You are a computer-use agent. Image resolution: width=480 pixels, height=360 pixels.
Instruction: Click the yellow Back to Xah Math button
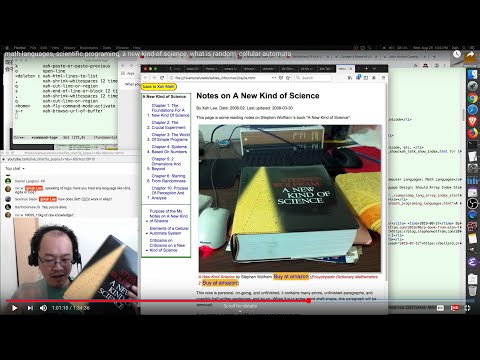tap(159, 87)
